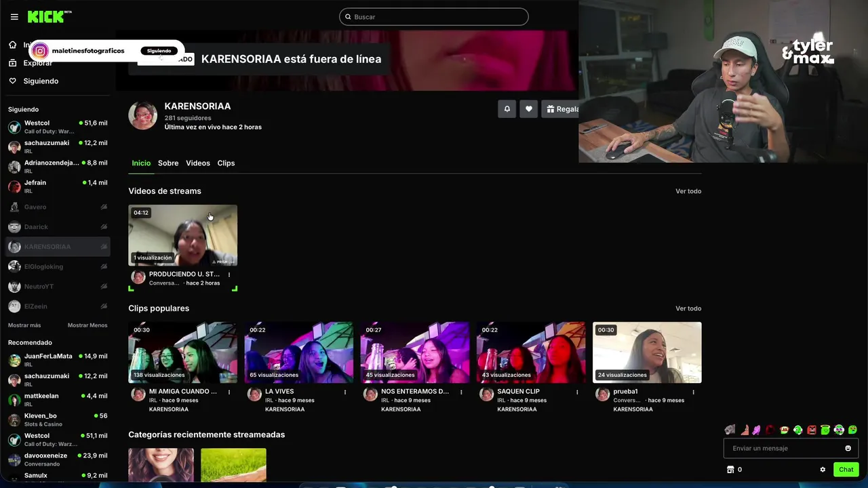
Task: Open offline Daarick channel in sidebar
Action: [58, 226]
